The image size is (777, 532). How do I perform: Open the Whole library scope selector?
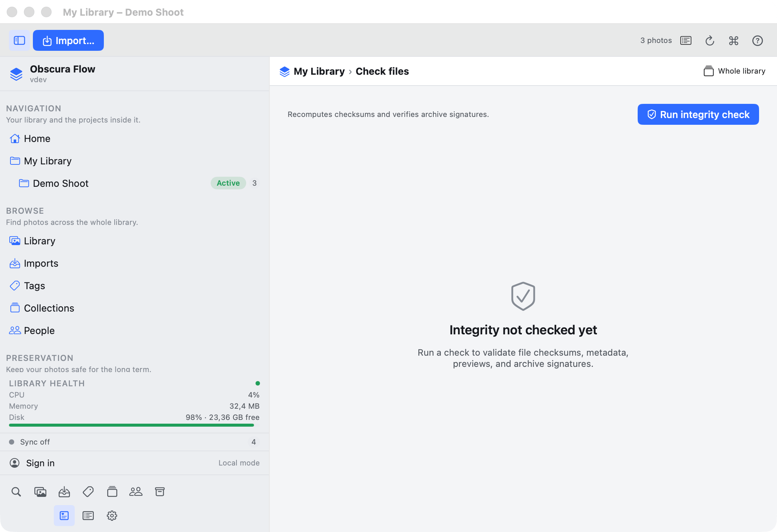pyautogui.click(x=734, y=71)
